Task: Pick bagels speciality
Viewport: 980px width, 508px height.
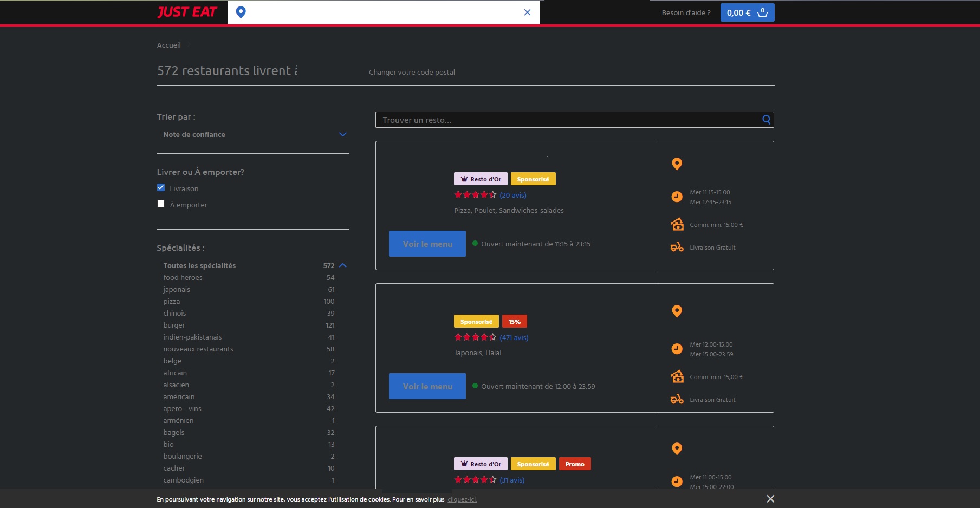Action: click(174, 432)
